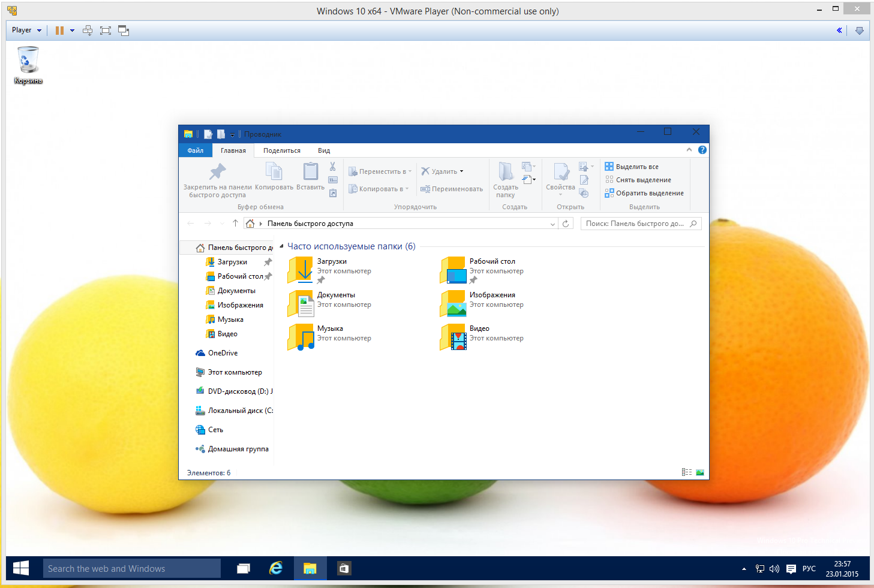Click the New Folder icon in the ribbon
This screenshot has height=588, width=874.
(x=506, y=173)
